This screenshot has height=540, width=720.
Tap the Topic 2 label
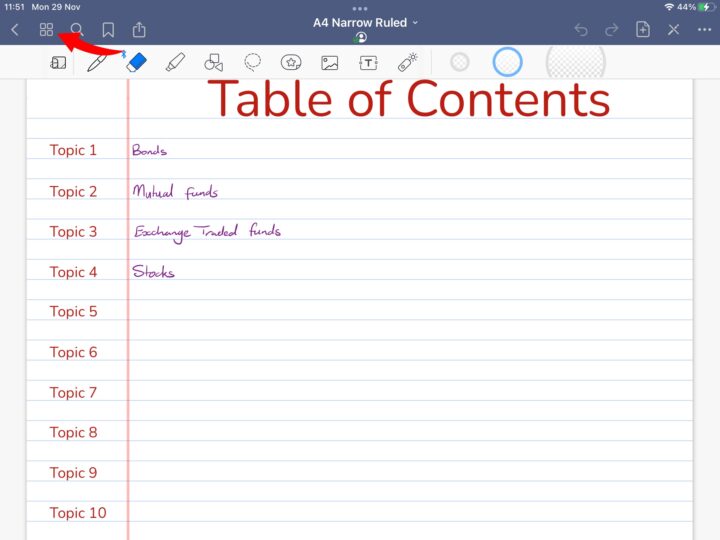pos(73,191)
